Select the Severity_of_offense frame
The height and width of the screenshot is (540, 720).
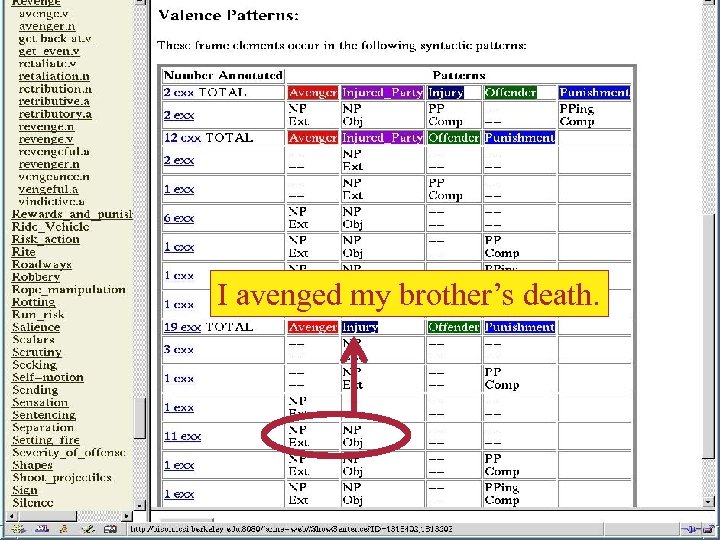point(69,452)
